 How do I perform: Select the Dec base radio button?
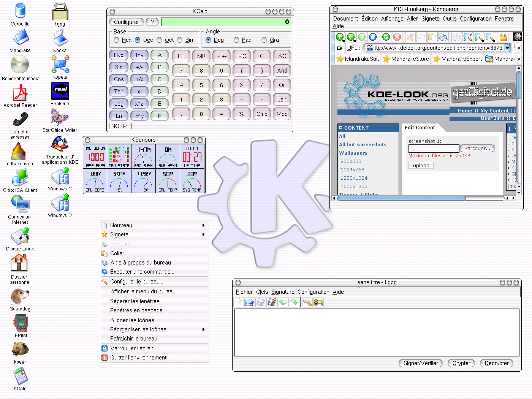click(138, 40)
